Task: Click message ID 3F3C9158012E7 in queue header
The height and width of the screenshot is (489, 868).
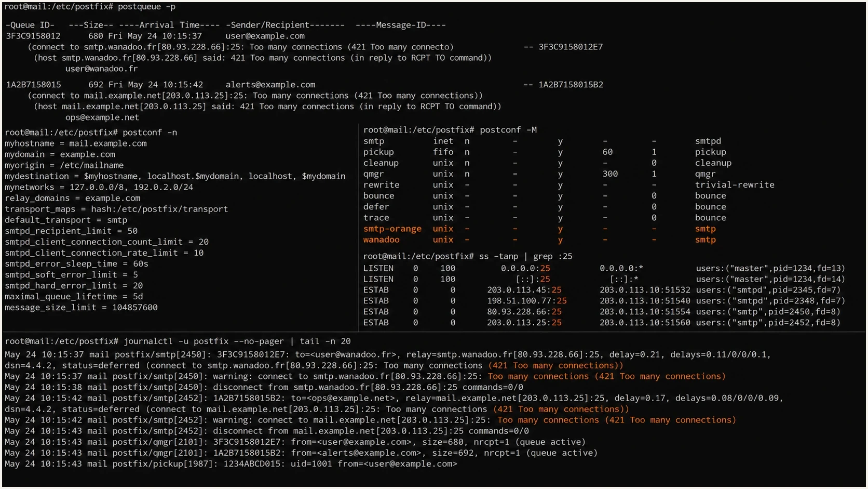Action: [x=571, y=47]
